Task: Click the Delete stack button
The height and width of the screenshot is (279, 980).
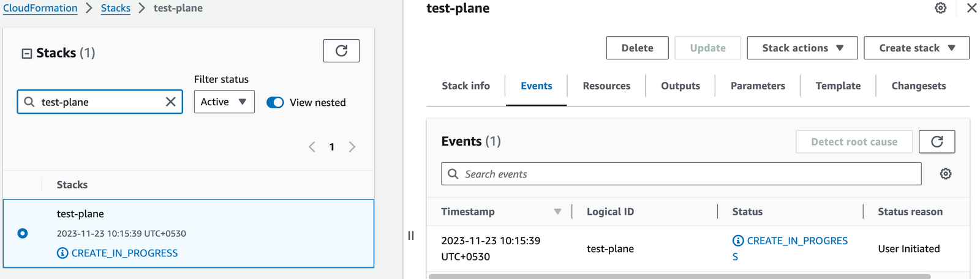Action: click(x=637, y=48)
